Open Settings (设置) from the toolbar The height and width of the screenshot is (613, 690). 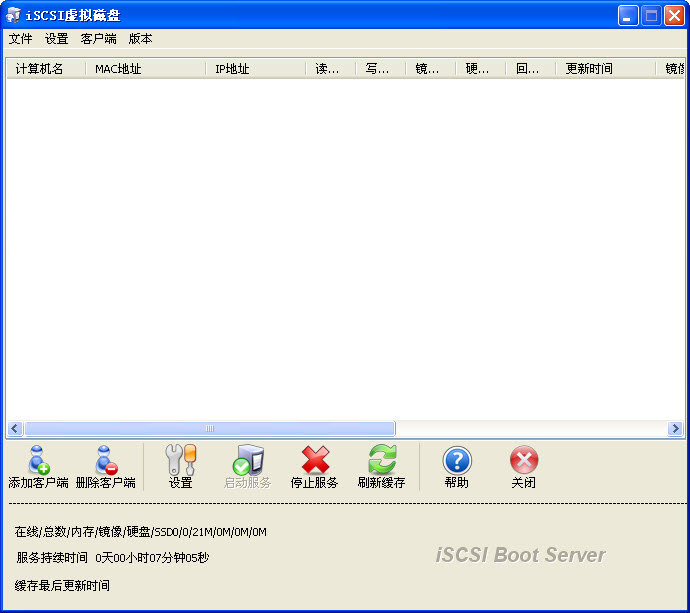click(x=181, y=466)
